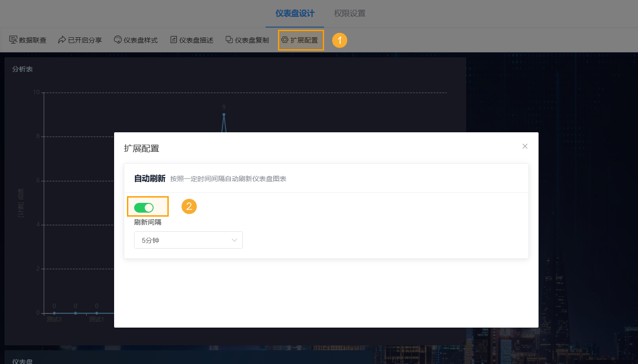Open the 数据联查 data linkage tool
This screenshot has height=364, width=638.
pyautogui.click(x=28, y=40)
